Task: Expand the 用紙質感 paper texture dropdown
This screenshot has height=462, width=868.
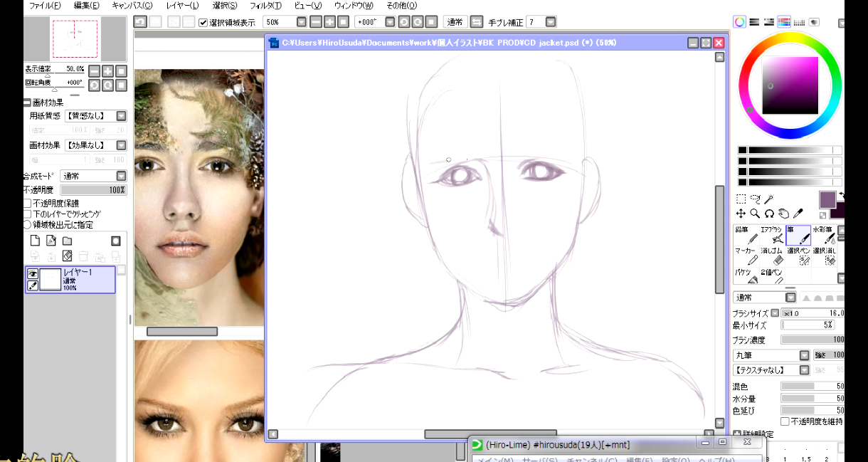Action: [x=121, y=116]
